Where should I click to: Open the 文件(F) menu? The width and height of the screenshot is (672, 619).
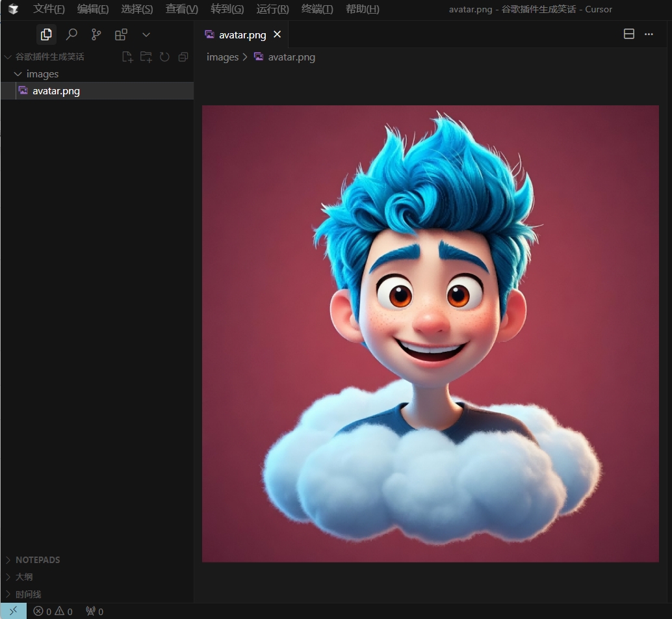[x=49, y=9]
